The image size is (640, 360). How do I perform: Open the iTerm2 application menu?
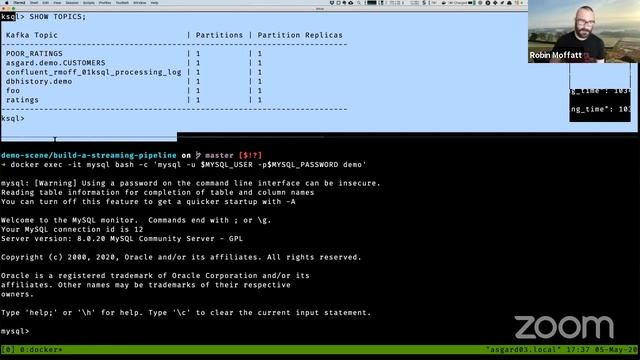click(19, 3)
